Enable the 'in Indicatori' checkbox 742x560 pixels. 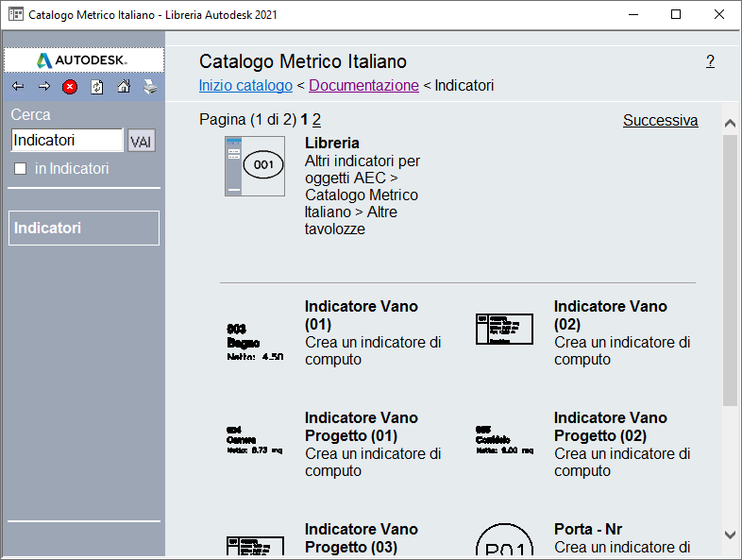[x=21, y=169]
